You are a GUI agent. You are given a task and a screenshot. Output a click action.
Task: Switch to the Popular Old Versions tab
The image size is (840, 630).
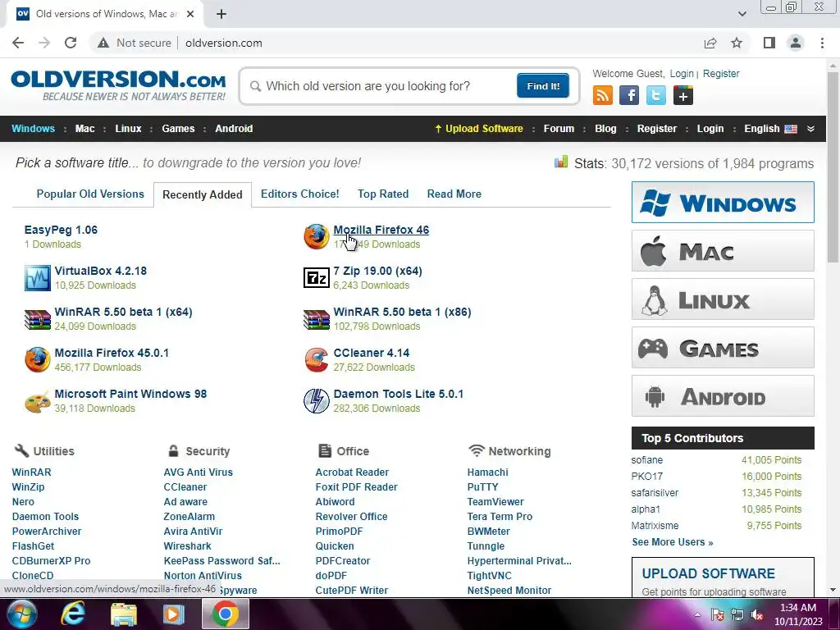[90, 194]
